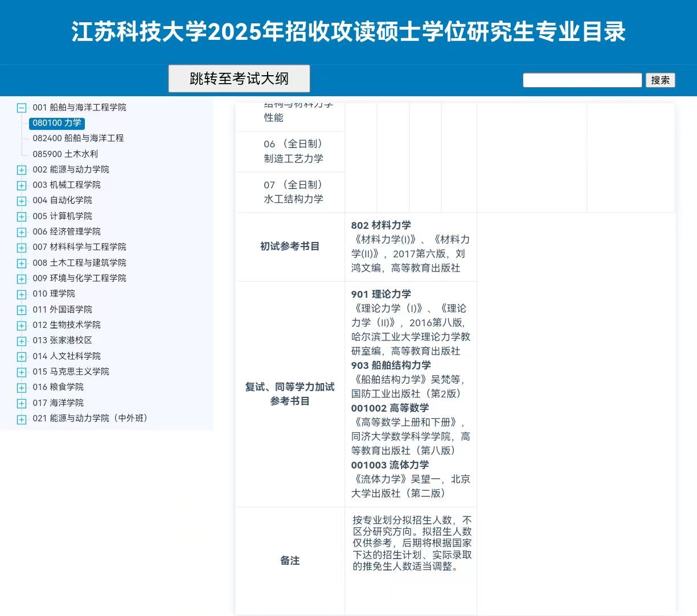Select 001 船舶与海洋工程学院 label

coord(79,107)
